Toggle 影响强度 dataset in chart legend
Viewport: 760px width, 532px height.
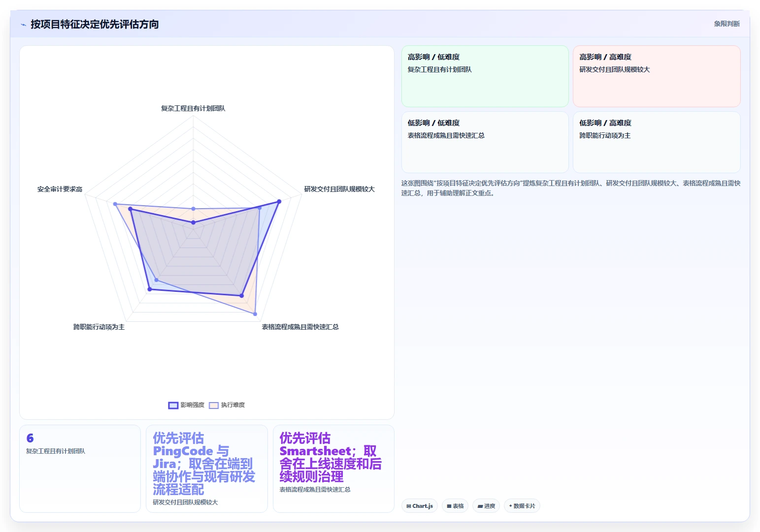[x=186, y=405]
